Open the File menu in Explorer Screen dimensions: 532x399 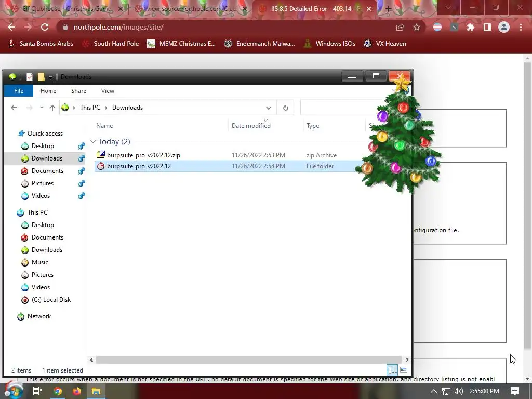coord(19,91)
